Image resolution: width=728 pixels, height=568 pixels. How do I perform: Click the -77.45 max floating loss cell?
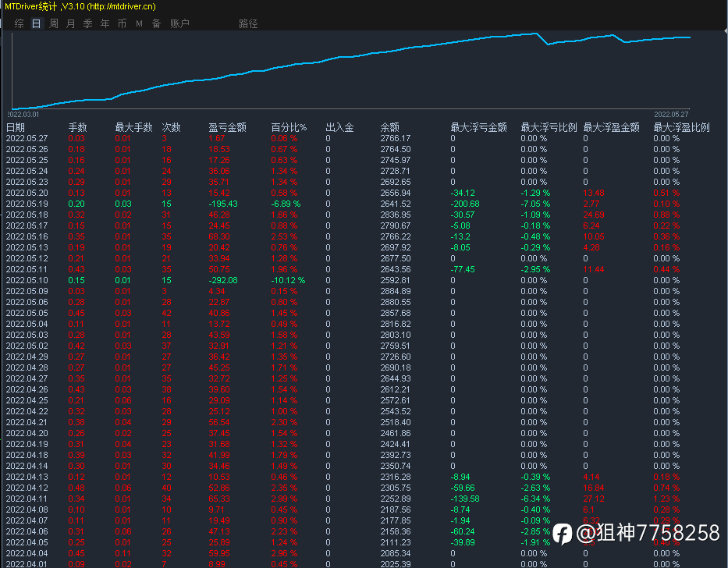(463, 269)
